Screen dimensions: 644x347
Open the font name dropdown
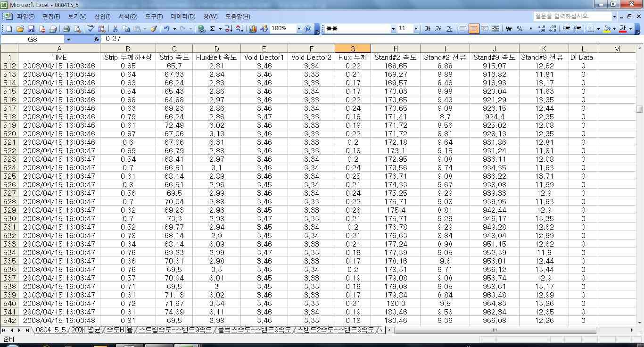393,29
